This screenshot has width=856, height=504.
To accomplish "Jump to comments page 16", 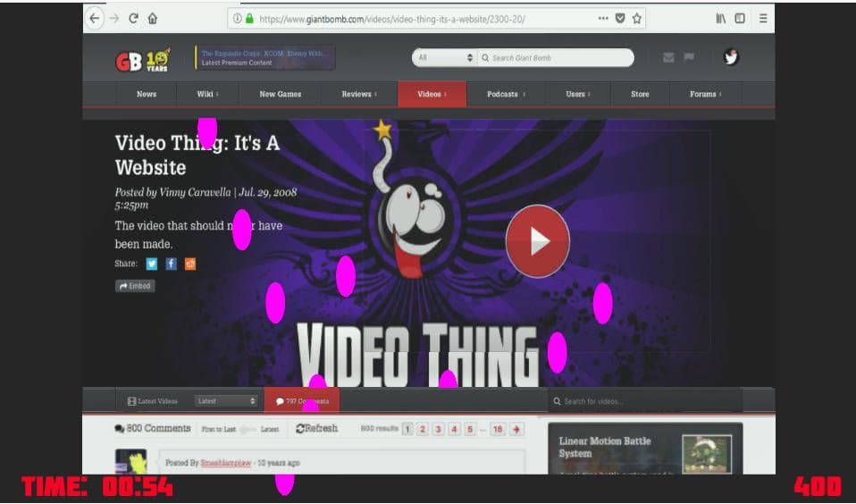I will point(498,429).
